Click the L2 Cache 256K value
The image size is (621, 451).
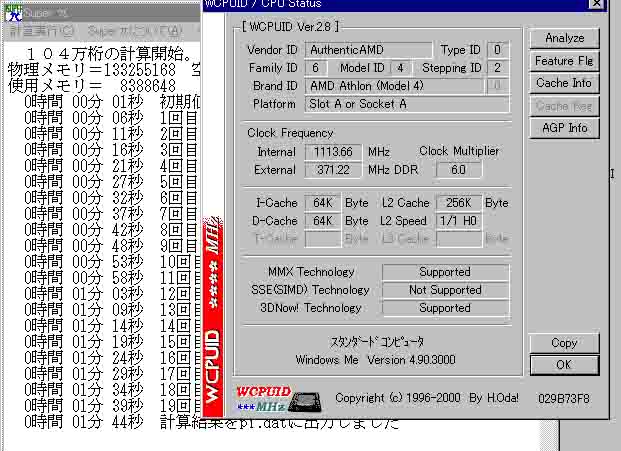click(459, 203)
